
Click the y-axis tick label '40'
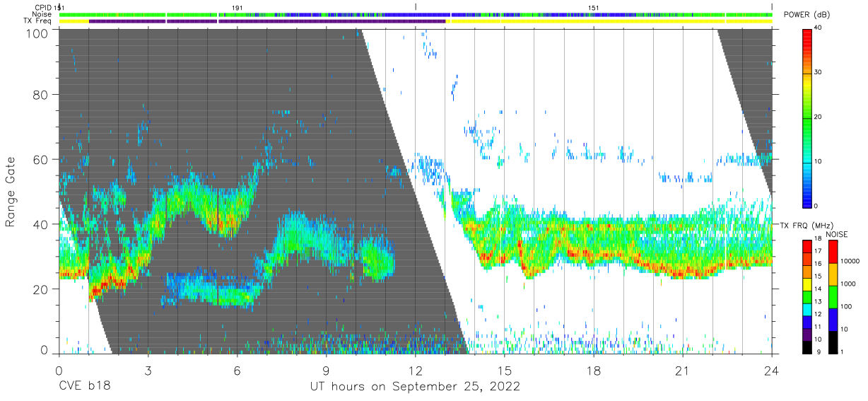[42, 223]
